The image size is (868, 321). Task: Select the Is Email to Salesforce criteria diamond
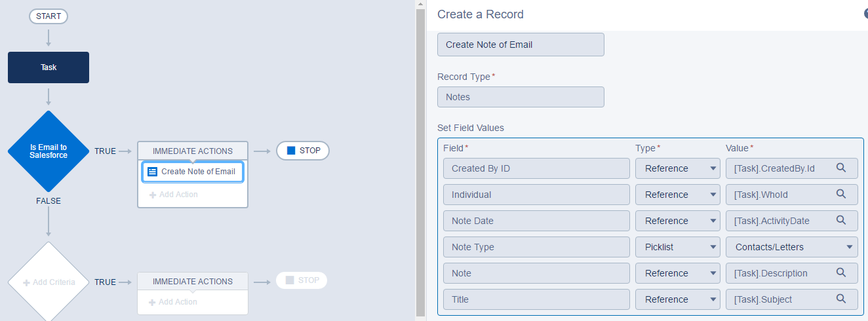point(49,151)
